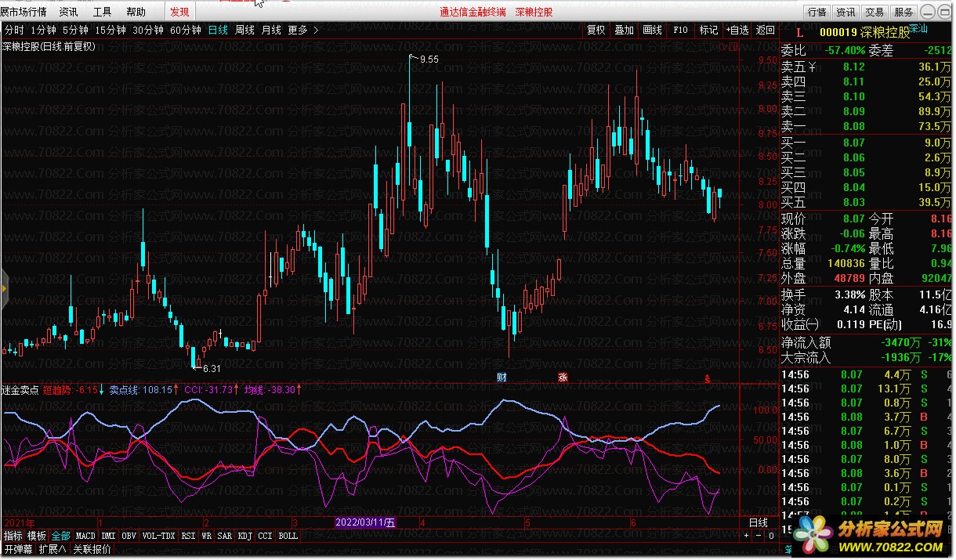Screen dimensions: 956x560
Task: Select the 周线 period tab
Action: coord(244,30)
